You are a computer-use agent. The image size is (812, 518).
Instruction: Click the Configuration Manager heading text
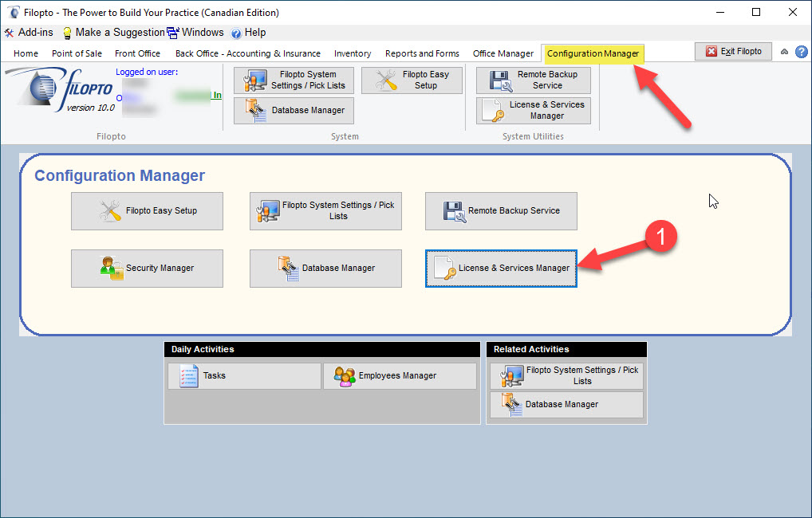120,175
